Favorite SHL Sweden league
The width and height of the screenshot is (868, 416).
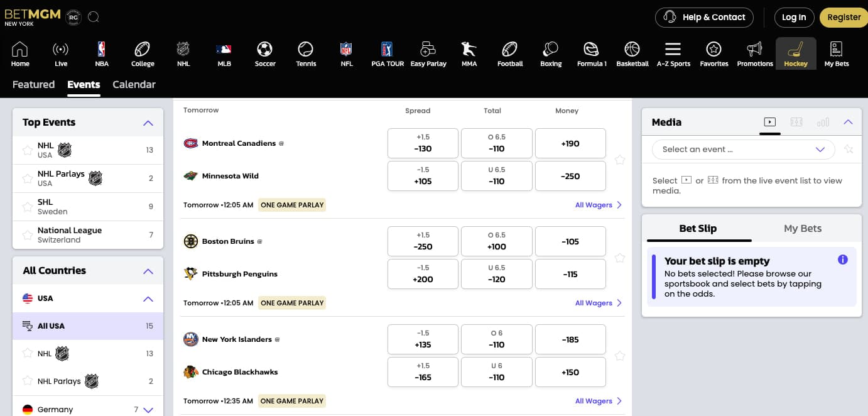click(x=28, y=207)
